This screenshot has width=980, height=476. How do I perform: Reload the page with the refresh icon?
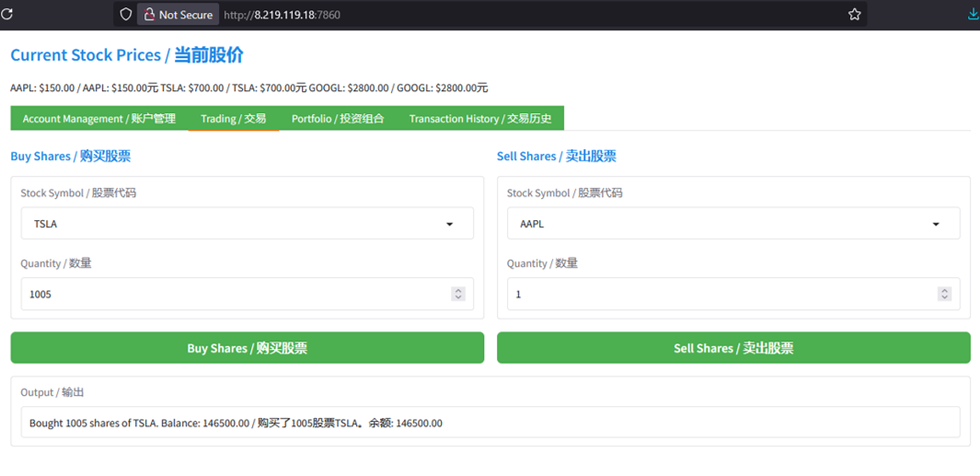[7, 14]
